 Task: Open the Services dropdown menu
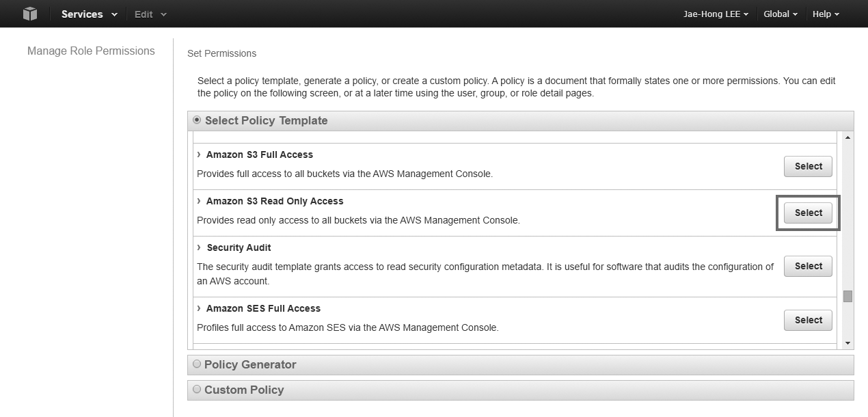coord(89,14)
